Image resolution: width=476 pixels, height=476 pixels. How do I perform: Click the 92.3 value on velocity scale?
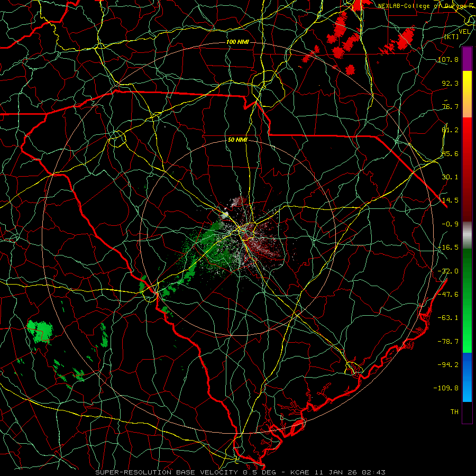450,83
